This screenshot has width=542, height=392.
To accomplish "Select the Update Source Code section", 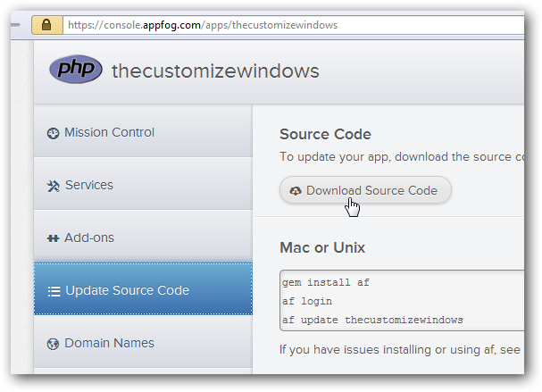I will [x=143, y=289].
